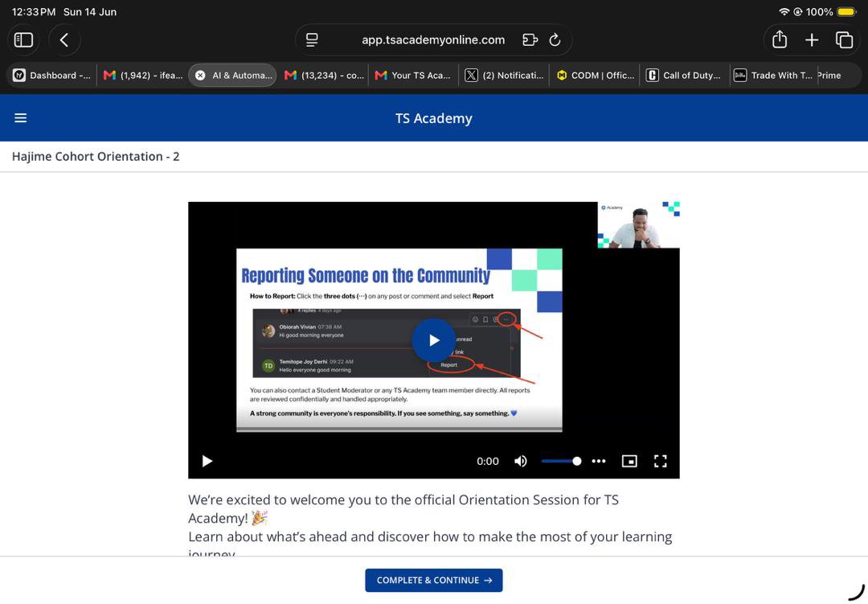Open page settings icon in address bar

click(x=312, y=40)
